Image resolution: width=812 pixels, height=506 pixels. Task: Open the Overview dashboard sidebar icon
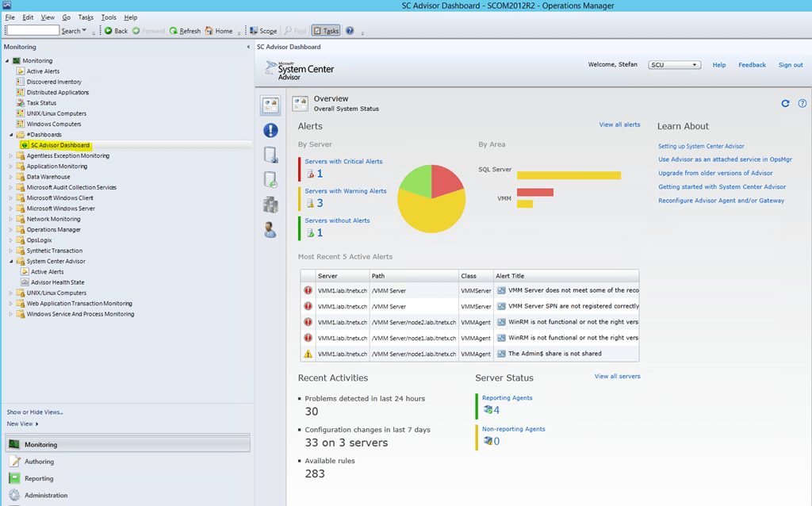click(270, 105)
